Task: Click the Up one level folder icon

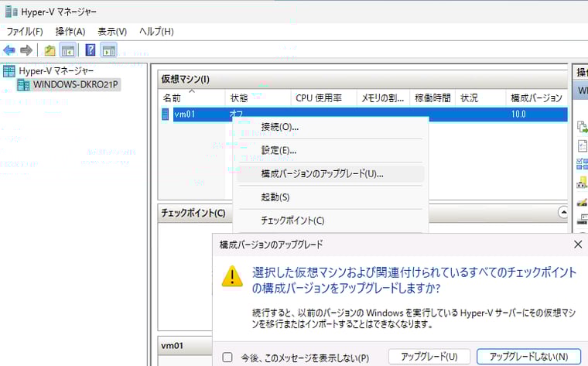Action: [x=50, y=50]
